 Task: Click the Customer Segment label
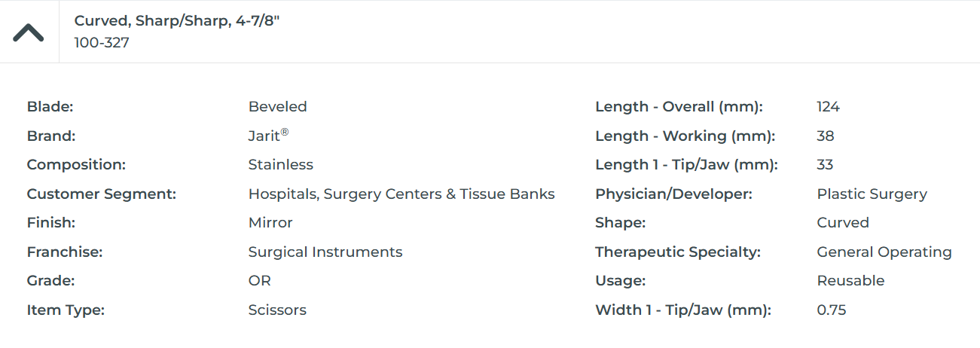101,194
